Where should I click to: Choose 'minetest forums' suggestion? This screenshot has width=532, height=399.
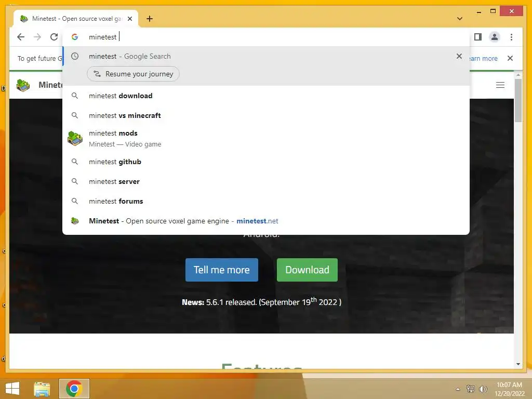tap(266, 201)
